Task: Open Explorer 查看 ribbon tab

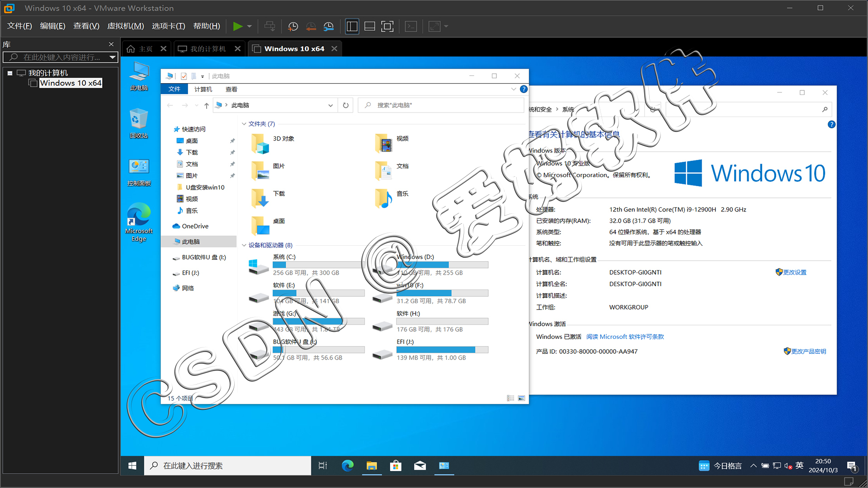Action: tap(231, 89)
